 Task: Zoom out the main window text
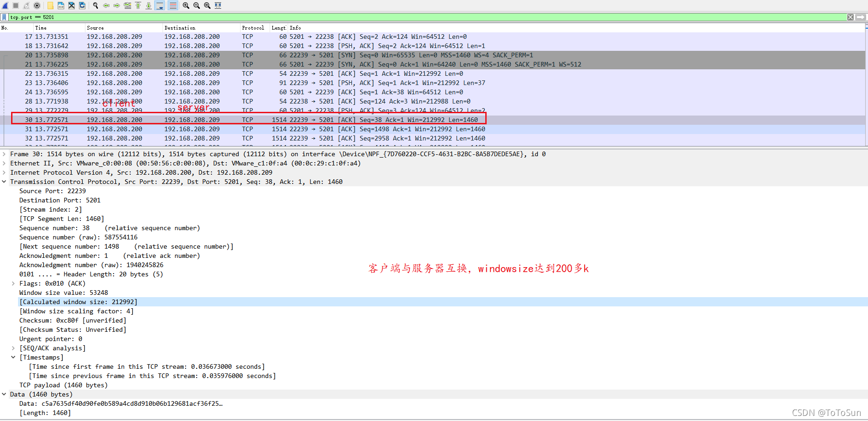pos(197,6)
